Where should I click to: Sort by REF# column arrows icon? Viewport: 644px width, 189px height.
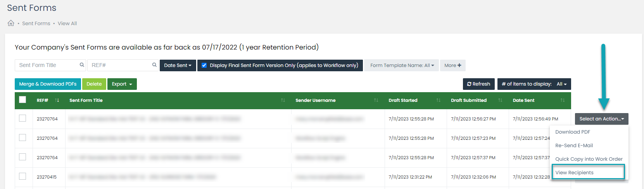click(57, 100)
